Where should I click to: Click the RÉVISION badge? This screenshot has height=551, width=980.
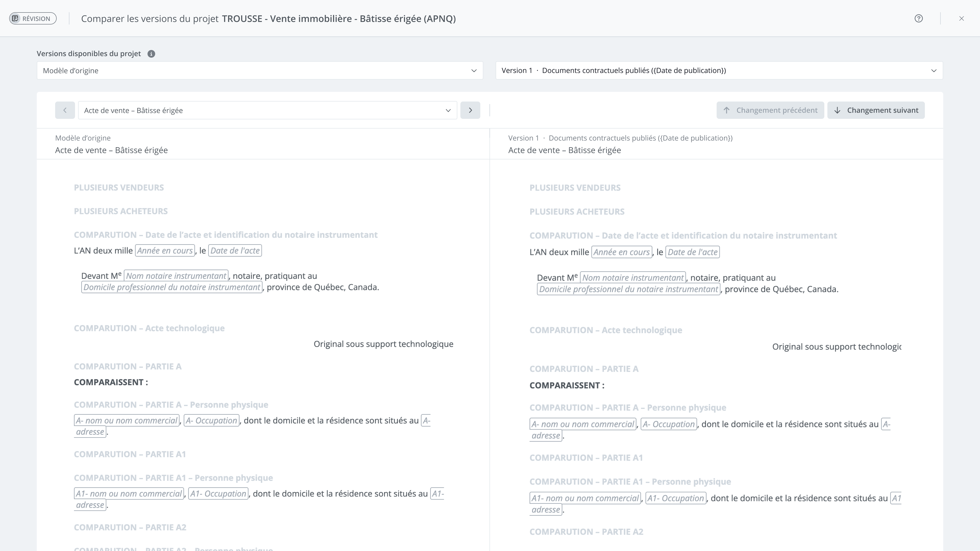(33, 19)
